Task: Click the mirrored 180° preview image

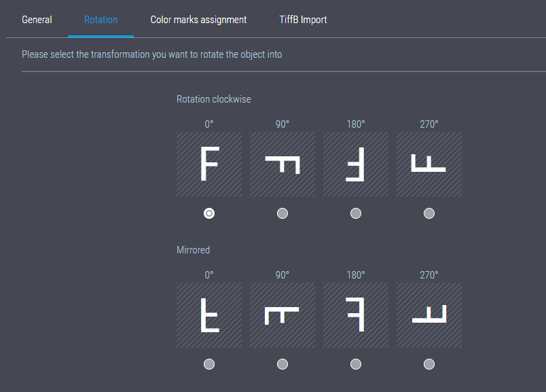Action: [355, 315]
